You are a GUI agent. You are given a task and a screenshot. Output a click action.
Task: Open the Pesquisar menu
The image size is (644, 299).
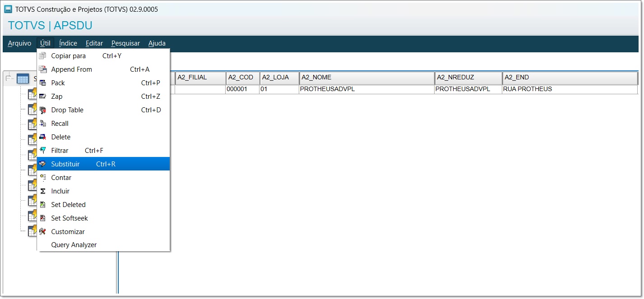click(125, 43)
